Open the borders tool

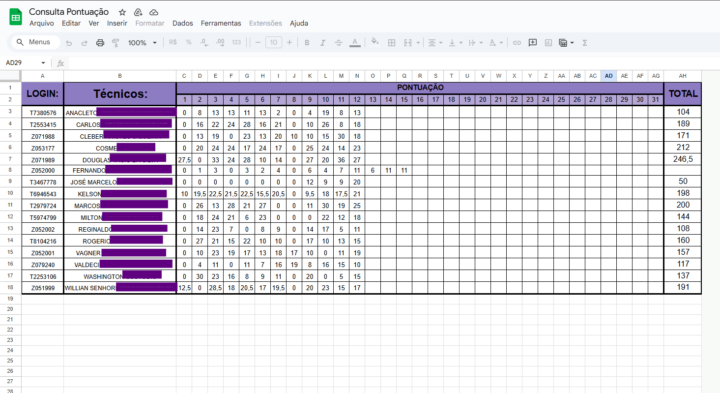(x=392, y=43)
